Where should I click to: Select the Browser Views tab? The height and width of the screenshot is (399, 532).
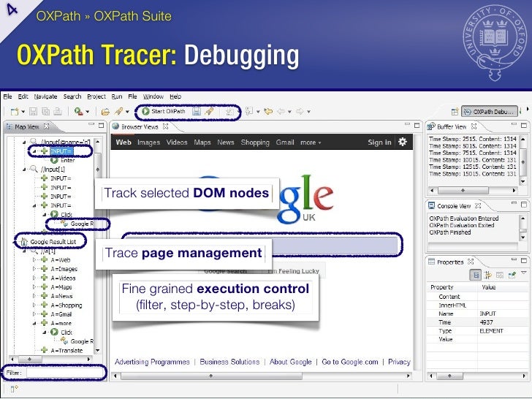(140, 126)
